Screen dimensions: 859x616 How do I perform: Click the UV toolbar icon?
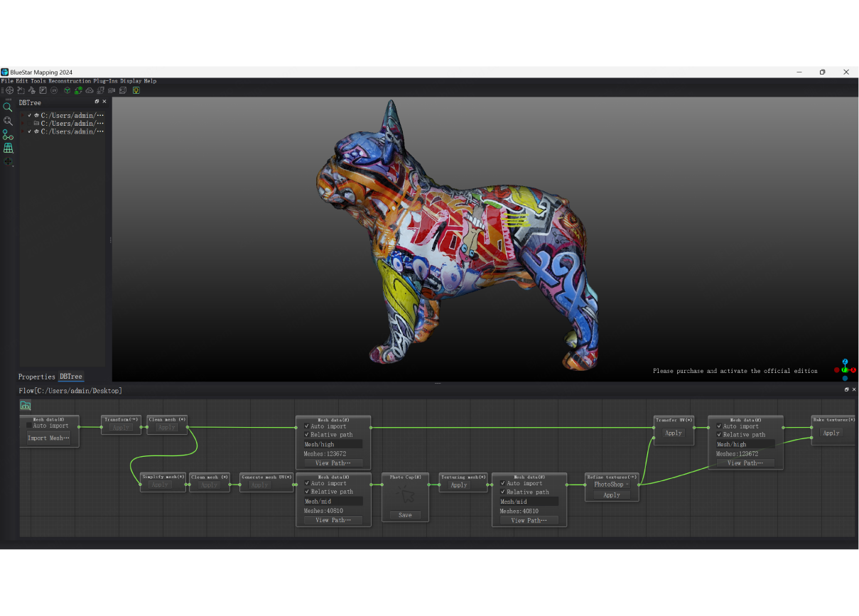(x=54, y=90)
